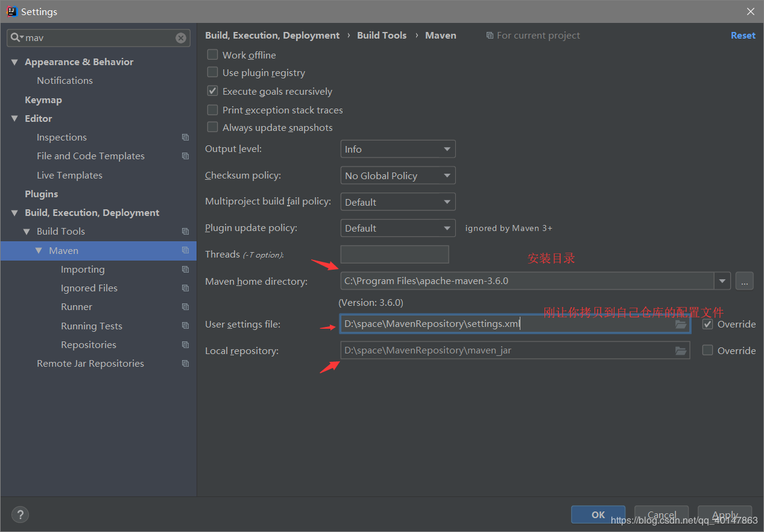This screenshot has width=764, height=532.
Task: Click the IntelliJ icon in title bar
Action: (11, 11)
